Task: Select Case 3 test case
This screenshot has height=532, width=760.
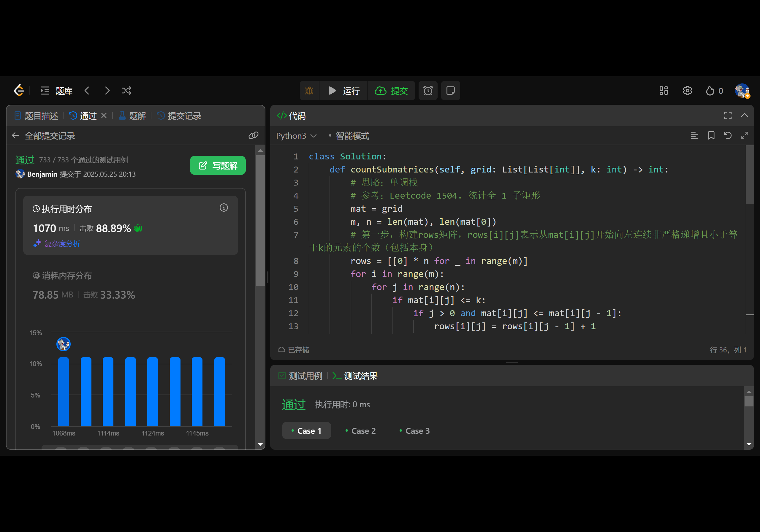Action: [414, 431]
